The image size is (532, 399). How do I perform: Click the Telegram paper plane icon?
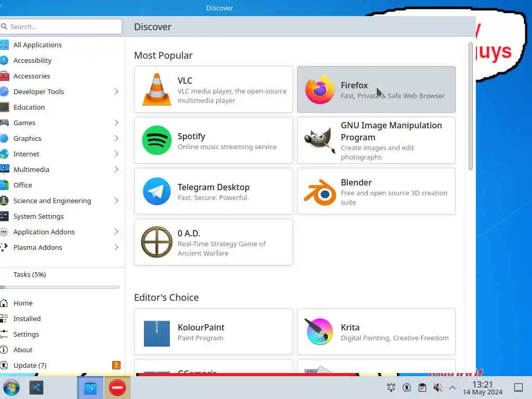click(156, 191)
